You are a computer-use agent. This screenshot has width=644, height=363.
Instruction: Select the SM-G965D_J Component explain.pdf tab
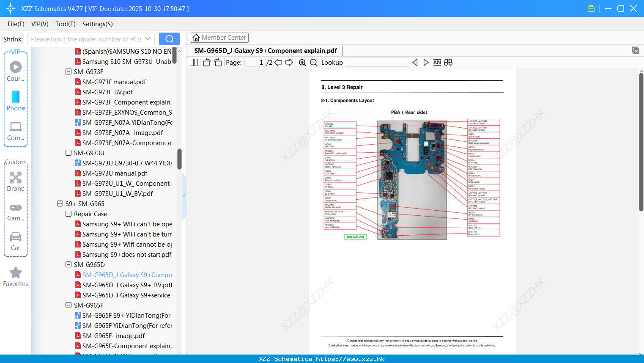point(266,51)
